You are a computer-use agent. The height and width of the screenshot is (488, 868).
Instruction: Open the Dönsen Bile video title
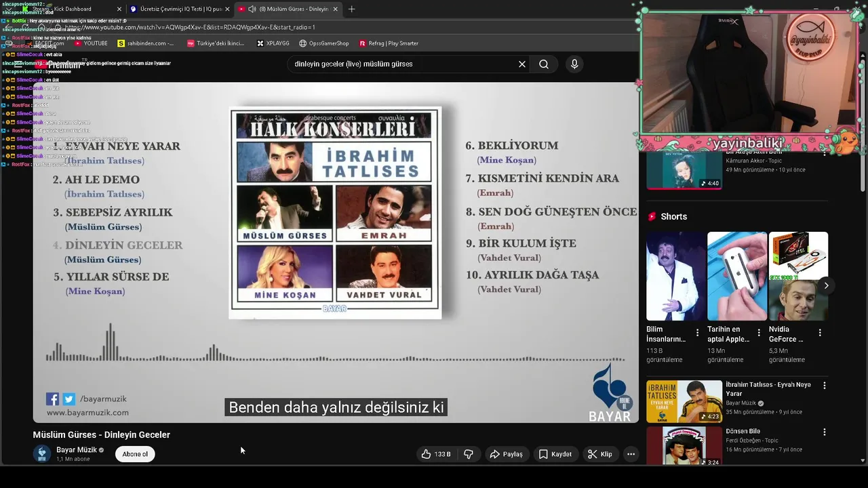click(743, 431)
